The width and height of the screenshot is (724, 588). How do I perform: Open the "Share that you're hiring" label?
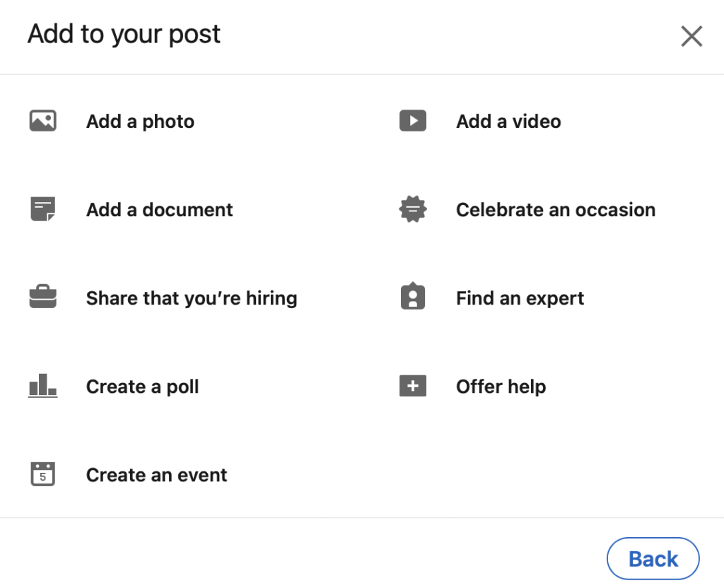pos(192,298)
